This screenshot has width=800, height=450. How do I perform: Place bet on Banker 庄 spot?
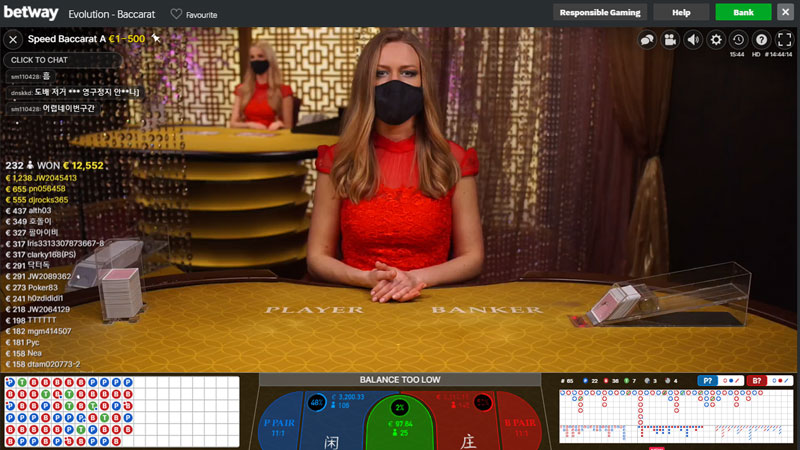coord(468,441)
